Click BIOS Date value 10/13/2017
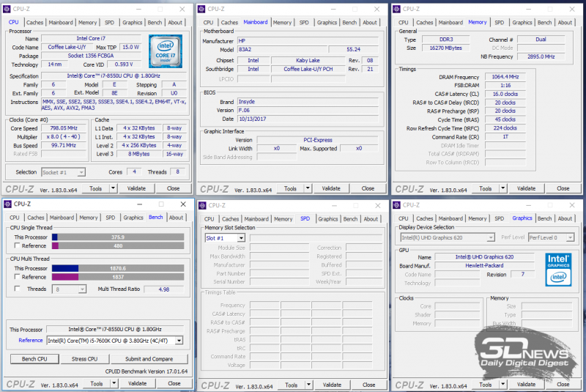This screenshot has width=586, height=392. coord(308,119)
